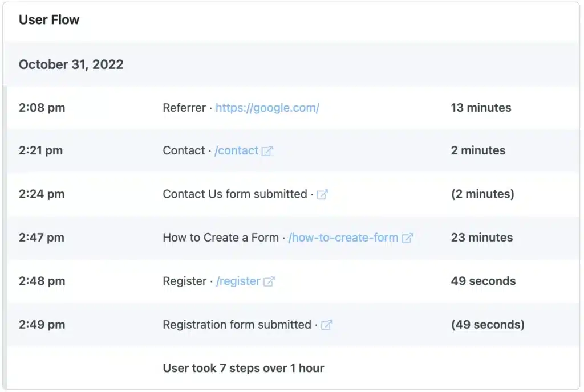Select the User took 7 steps summary
584x392 pixels.
(243, 368)
